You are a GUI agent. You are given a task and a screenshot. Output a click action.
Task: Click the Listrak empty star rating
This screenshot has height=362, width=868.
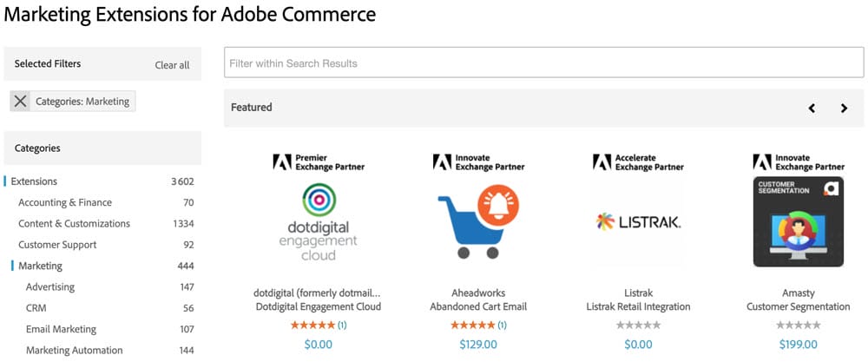coord(638,326)
